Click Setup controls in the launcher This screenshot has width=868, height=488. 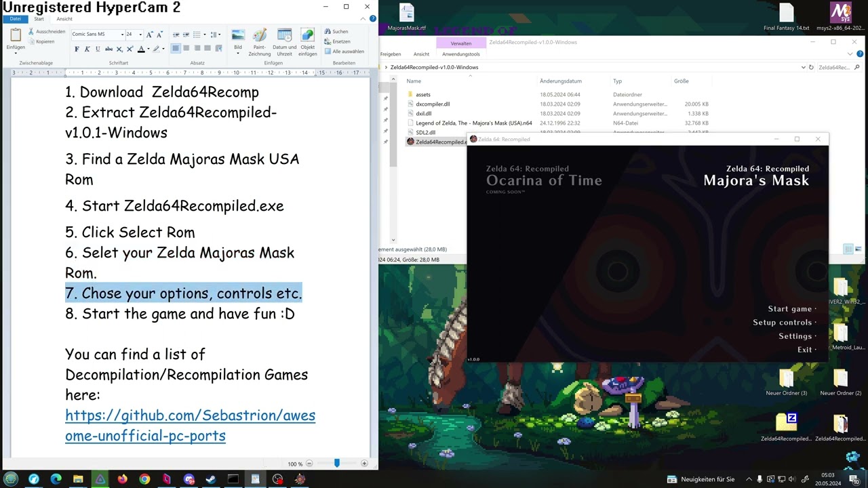tap(783, 323)
